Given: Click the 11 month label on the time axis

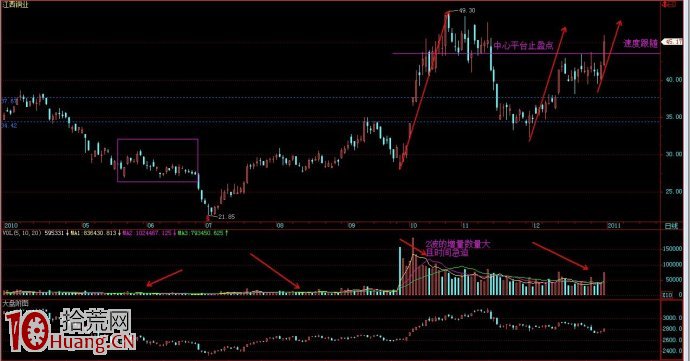Looking at the screenshot, I should [466, 225].
